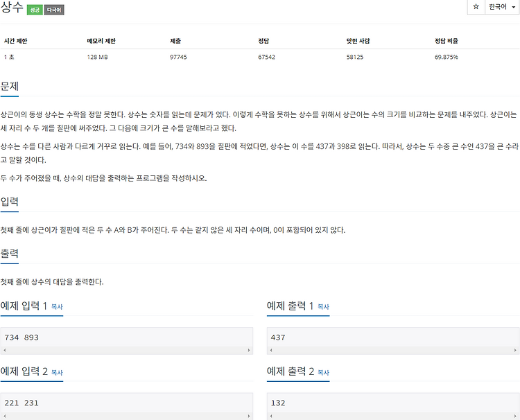Image resolution: width=520 pixels, height=420 pixels.
Task: Click the 예제 입력 1 heading
Action: 24,306
